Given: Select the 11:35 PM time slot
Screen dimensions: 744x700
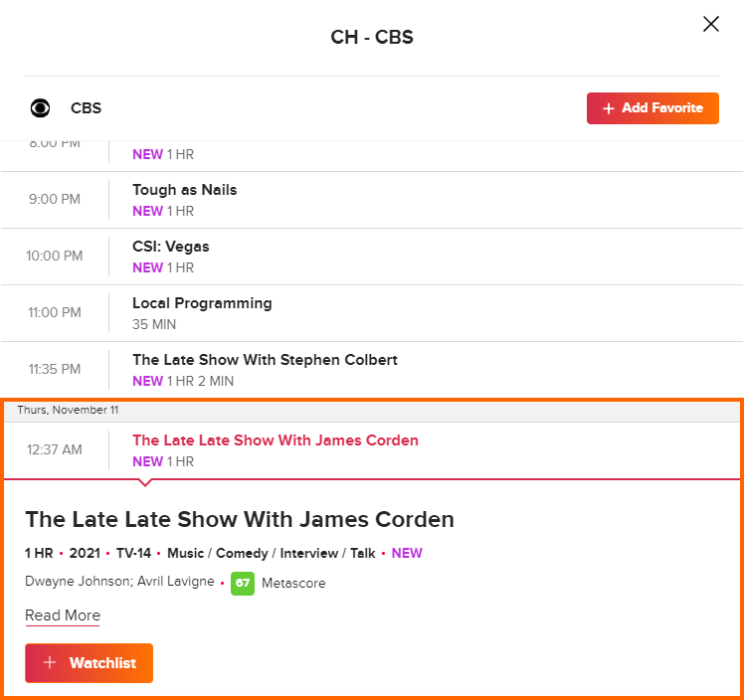Looking at the screenshot, I should pyautogui.click(x=55, y=370).
